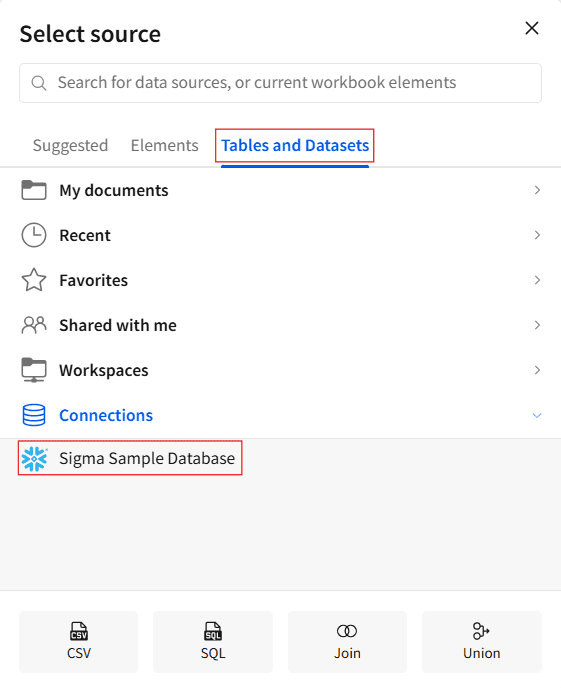561x688 pixels.
Task: Open the Tables and Datasets tab
Action: click(295, 145)
